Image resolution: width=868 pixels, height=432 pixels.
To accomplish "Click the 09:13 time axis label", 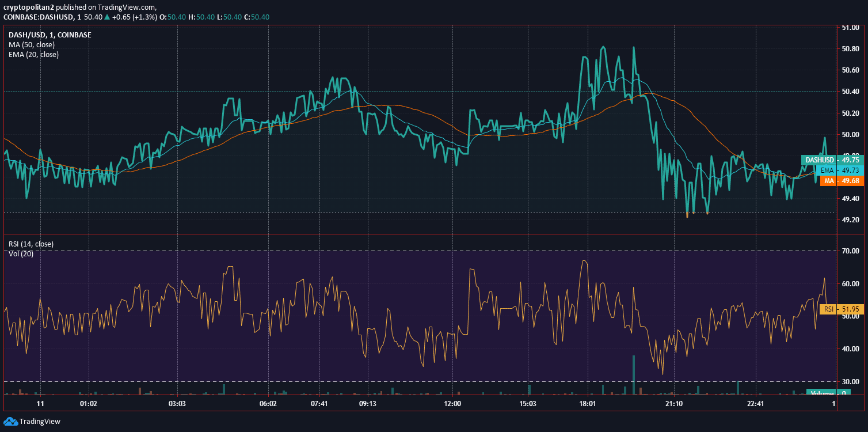I will (367, 404).
